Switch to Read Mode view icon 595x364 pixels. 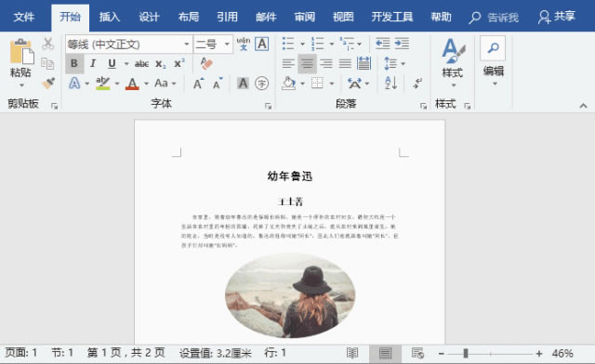tap(352, 354)
